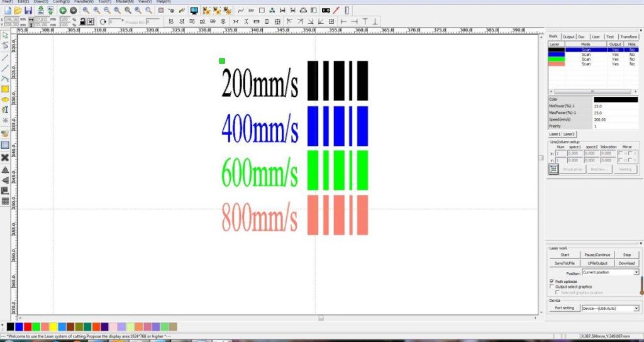644x342 pixels.
Task: Pick the red swatch in color palette
Action: pos(28,327)
